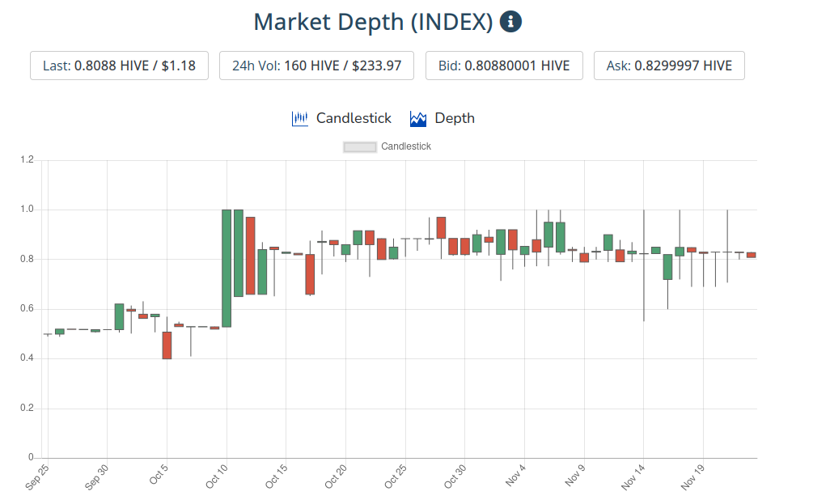Image resolution: width=830 pixels, height=504 pixels.
Task: Click the Nov 19 axis label
Action: click(693, 476)
